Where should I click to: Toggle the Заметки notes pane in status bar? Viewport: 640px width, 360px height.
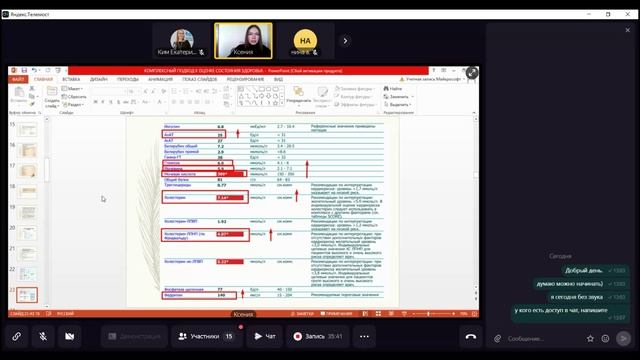pyautogui.click(x=302, y=313)
